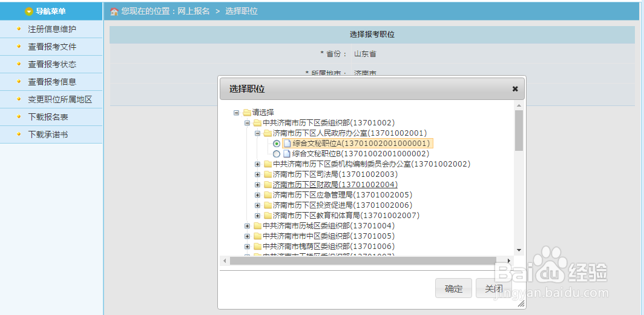Click the 关闭 button

(494, 288)
